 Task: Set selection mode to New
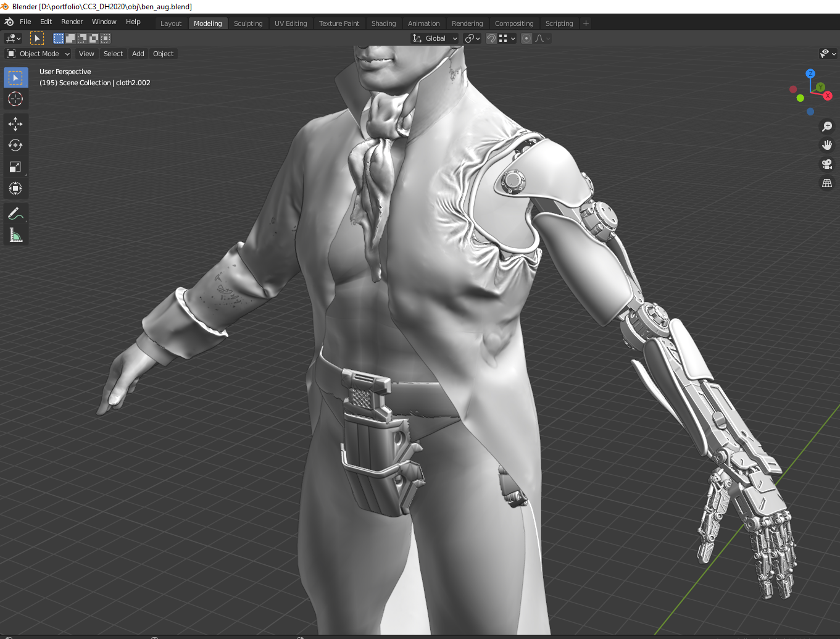coord(59,38)
